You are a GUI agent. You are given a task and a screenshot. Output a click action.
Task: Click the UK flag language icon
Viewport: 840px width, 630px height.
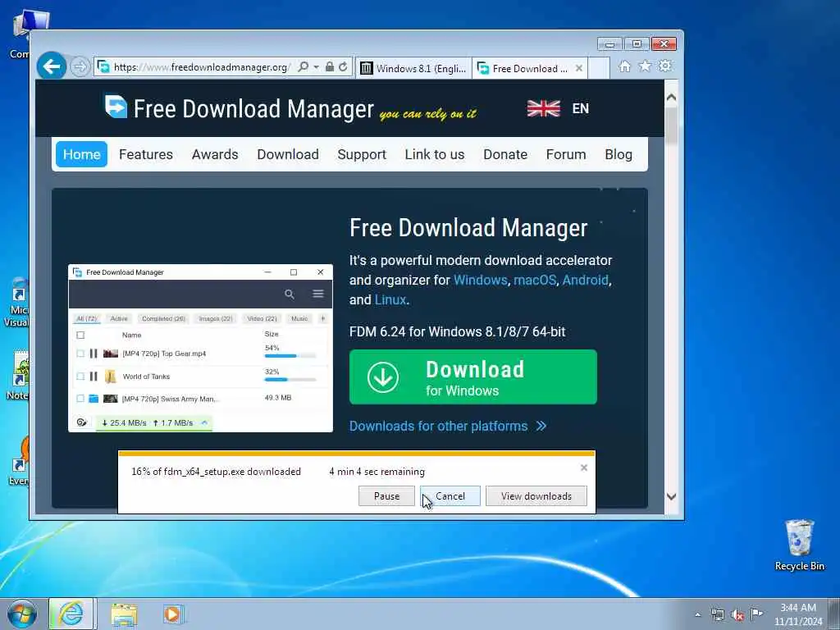pos(543,108)
